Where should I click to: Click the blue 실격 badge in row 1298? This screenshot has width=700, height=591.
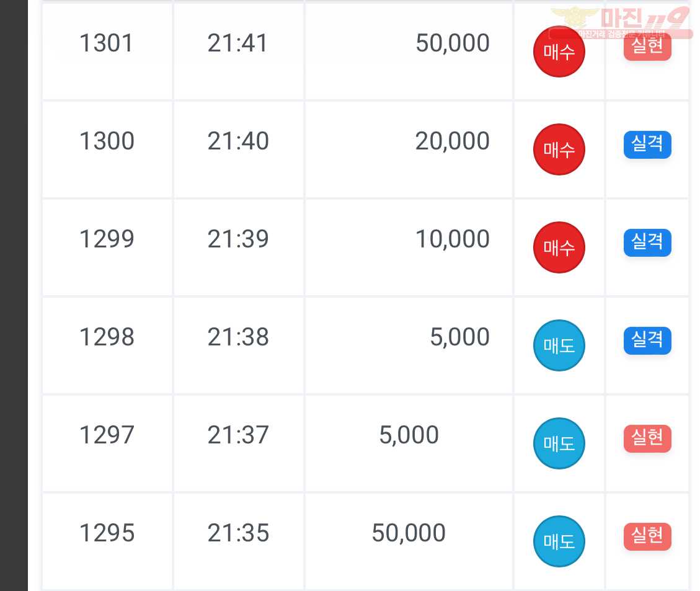point(647,340)
